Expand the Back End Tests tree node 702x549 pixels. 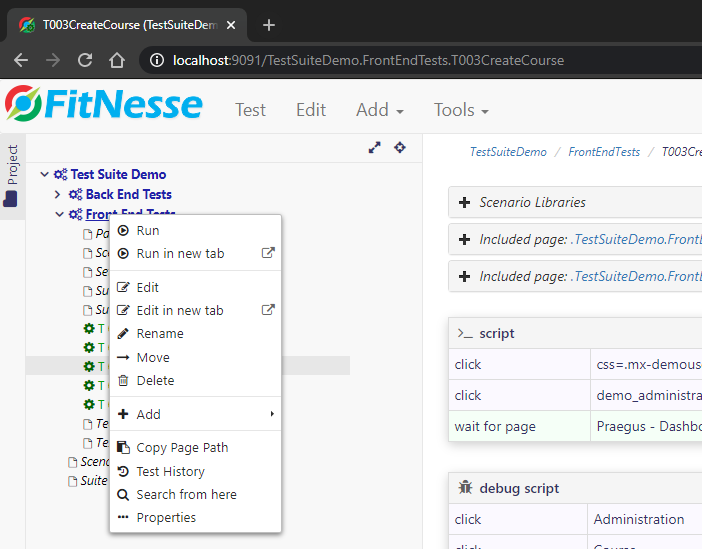coord(58,194)
